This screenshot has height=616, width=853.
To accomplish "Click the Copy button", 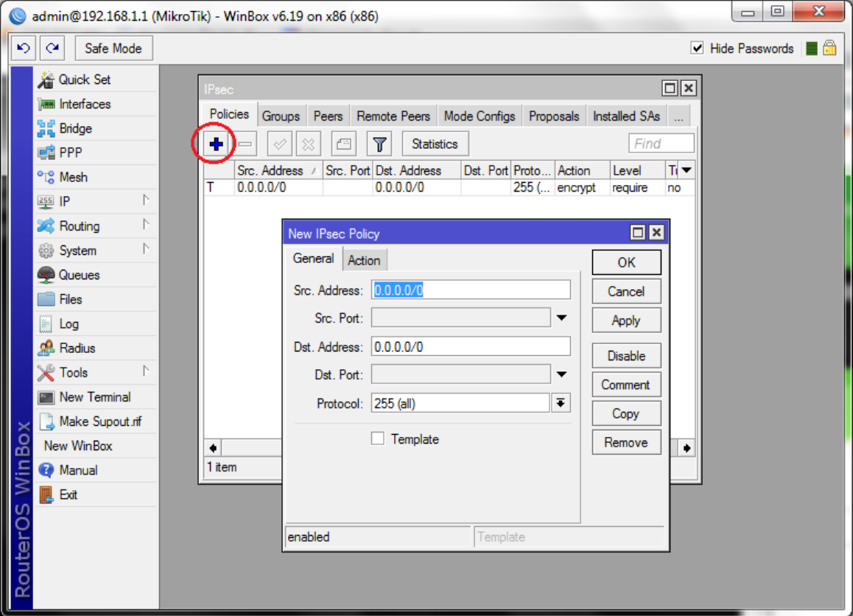I will 626,413.
